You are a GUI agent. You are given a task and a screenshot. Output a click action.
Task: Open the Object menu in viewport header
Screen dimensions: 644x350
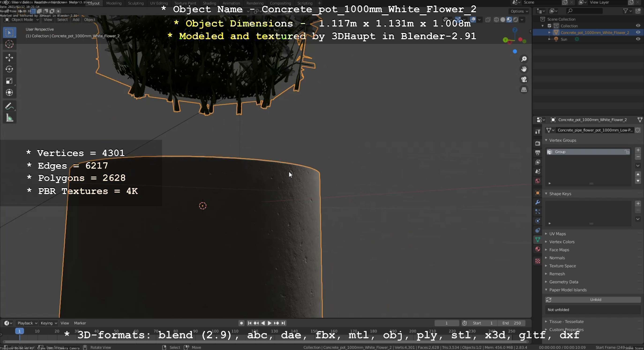(90, 19)
